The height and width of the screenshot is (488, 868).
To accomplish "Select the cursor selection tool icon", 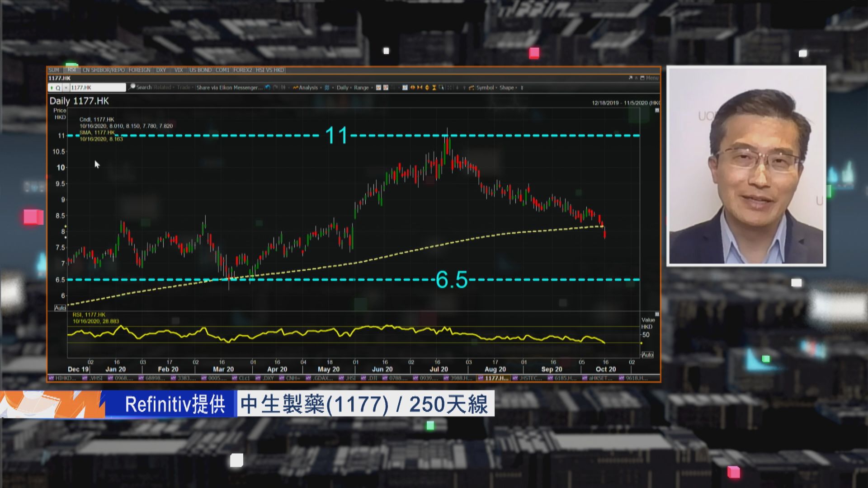I will click(442, 88).
